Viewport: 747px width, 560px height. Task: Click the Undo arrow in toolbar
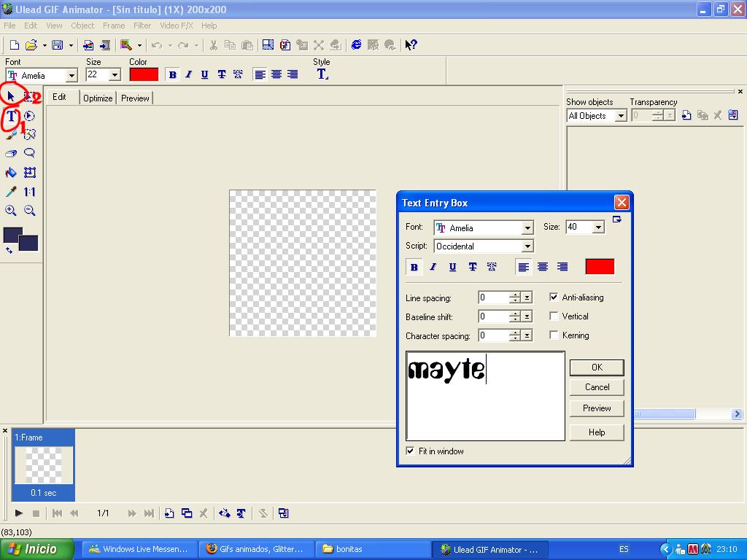pos(157,45)
